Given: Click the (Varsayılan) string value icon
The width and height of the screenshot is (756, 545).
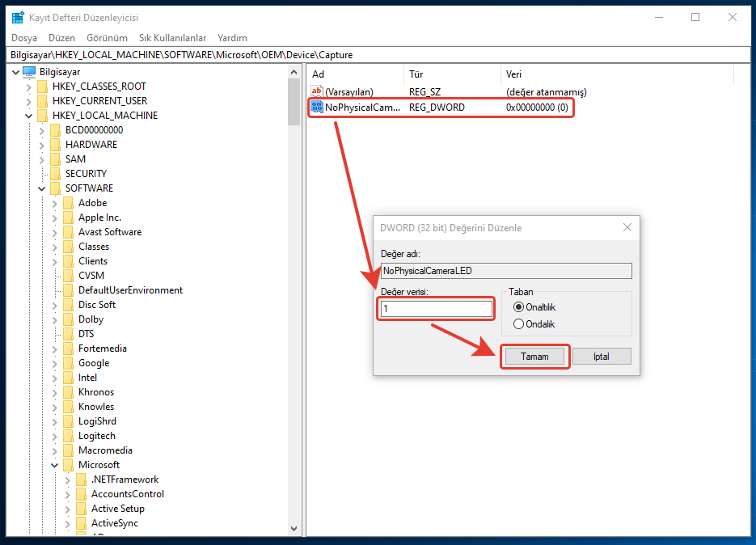Looking at the screenshot, I should [x=317, y=92].
